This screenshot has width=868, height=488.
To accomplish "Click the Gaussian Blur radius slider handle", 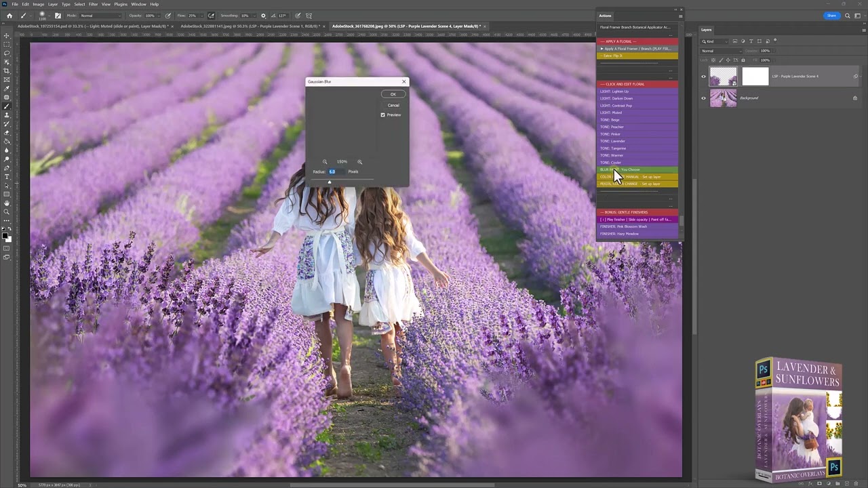I will point(330,182).
